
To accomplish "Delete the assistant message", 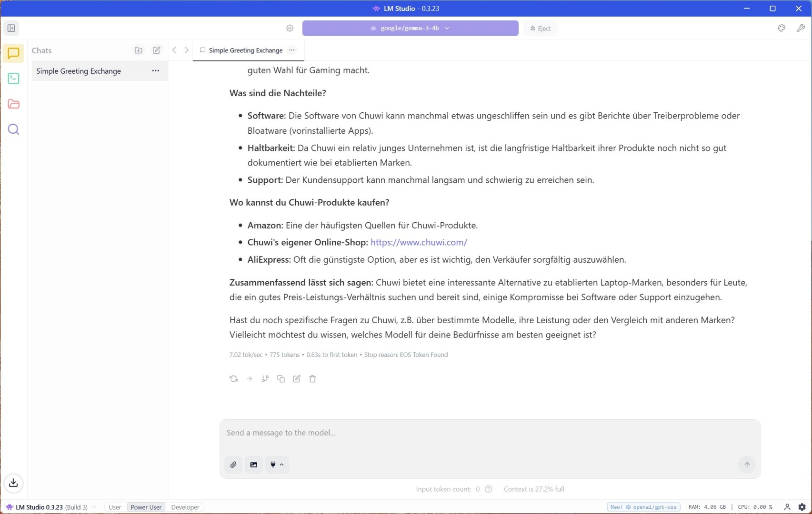I will coord(312,379).
